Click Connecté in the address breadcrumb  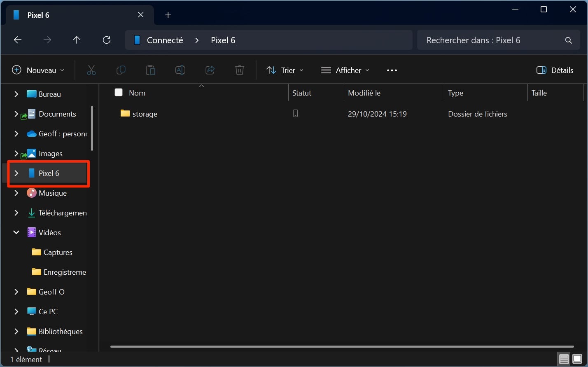click(x=165, y=40)
